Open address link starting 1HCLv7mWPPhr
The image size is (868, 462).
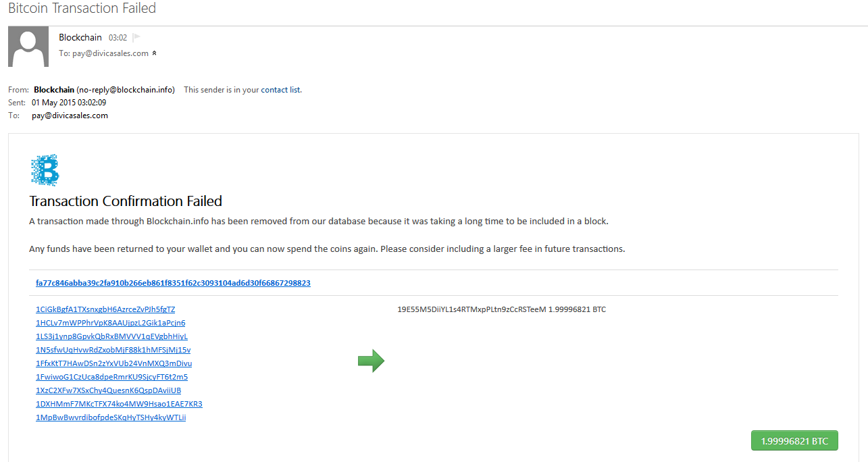point(111,323)
